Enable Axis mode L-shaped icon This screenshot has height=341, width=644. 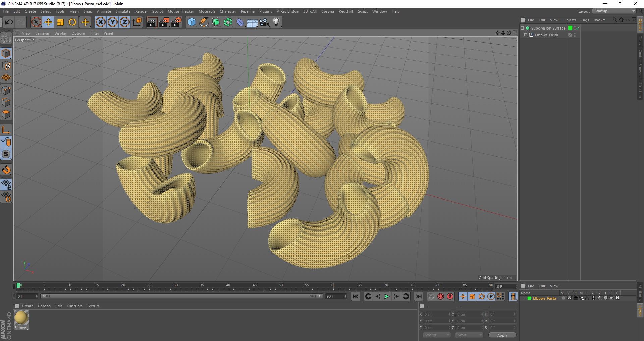(6, 130)
